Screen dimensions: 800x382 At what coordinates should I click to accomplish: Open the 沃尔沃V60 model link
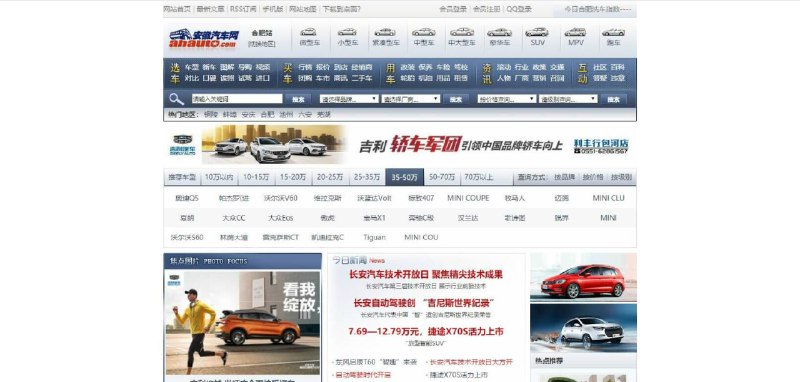pyautogui.click(x=281, y=198)
